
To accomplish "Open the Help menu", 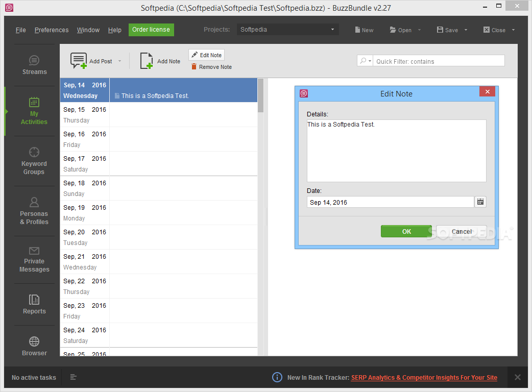I will [x=115, y=30].
